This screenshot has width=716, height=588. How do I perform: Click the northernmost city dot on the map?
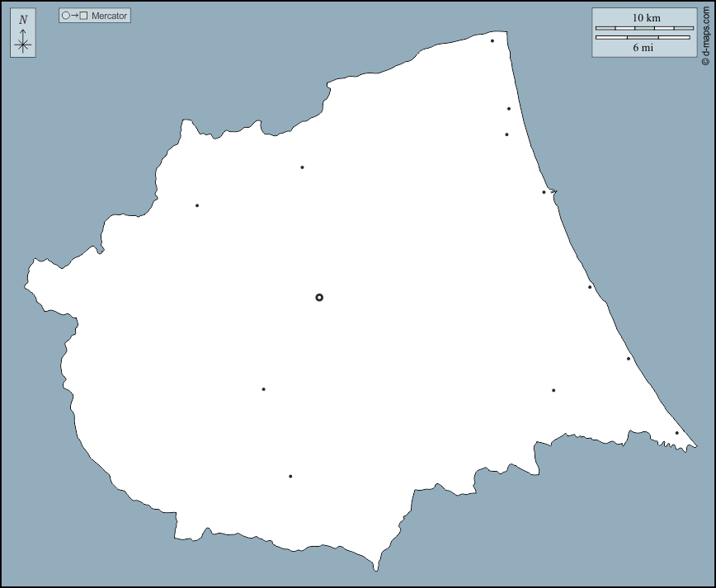(492, 40)
